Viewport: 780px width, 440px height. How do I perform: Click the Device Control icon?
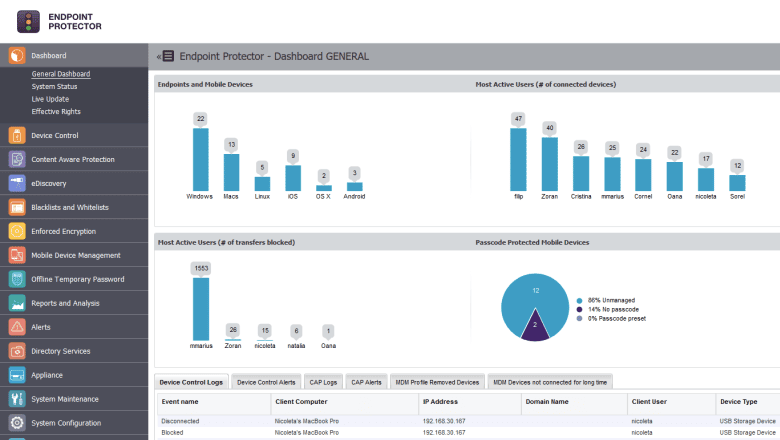point(17,135)
